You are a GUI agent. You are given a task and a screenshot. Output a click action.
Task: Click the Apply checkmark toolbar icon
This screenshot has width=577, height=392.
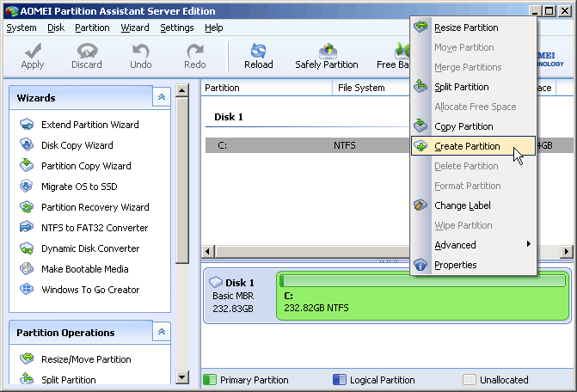pyautogui.click(x=33, y=51)
